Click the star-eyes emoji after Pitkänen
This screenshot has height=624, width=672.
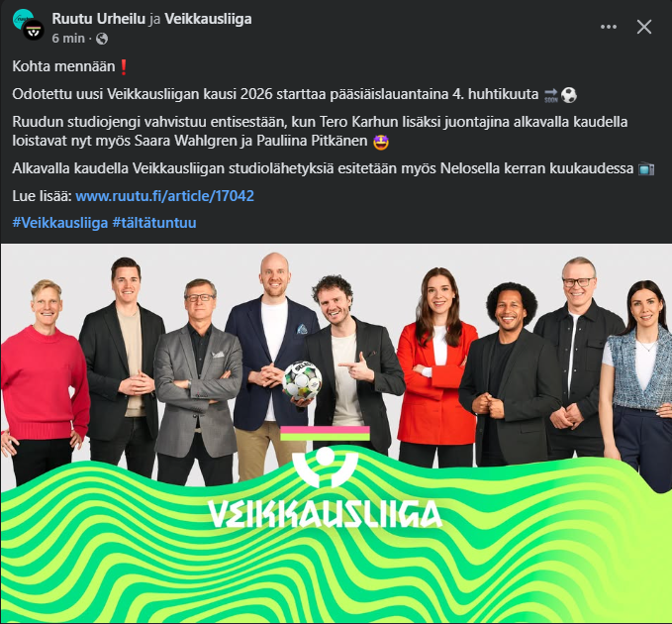point(381,142)
